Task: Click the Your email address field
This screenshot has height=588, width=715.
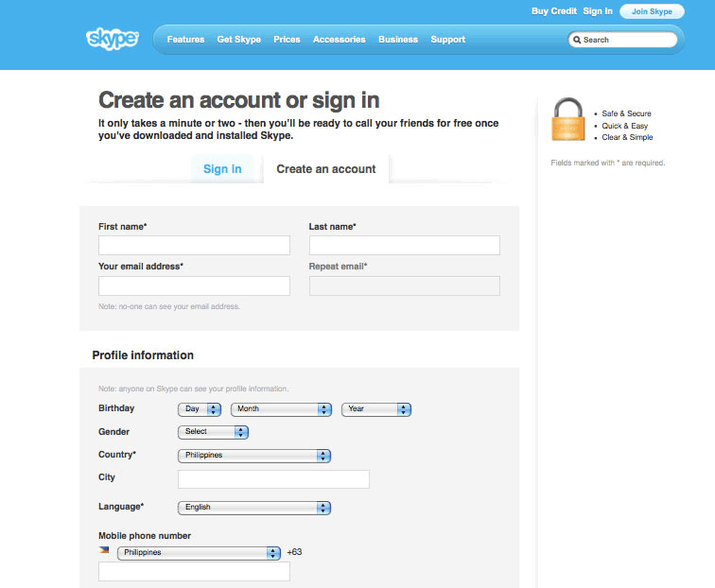Action: pos(194,285)
